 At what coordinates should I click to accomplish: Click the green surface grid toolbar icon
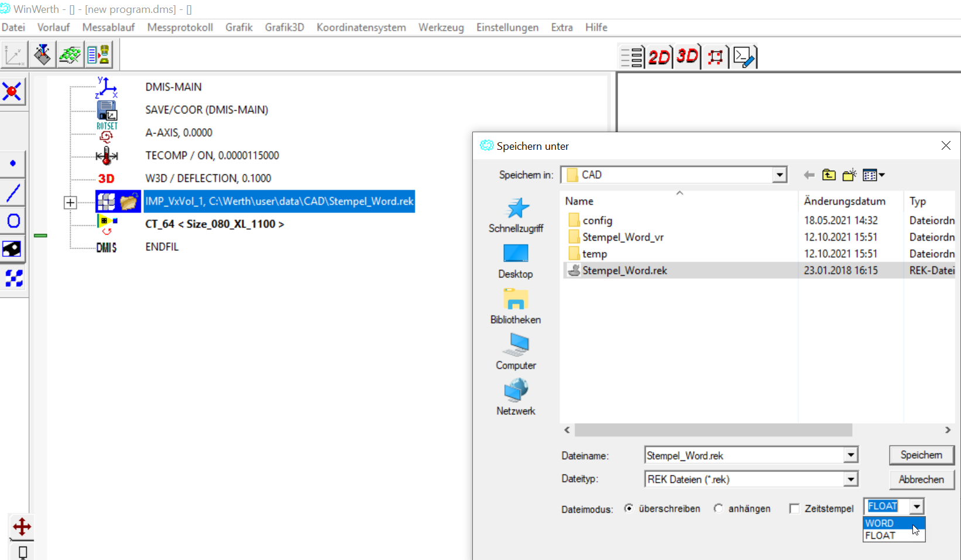pos(70,55)
